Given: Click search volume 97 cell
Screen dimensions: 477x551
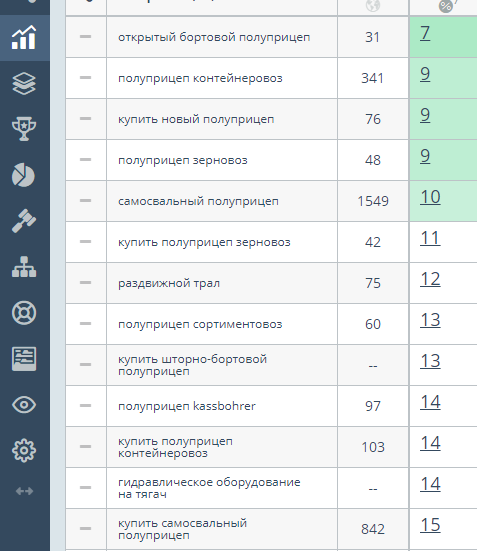Looking at the screenshot, I should pos(373,406).
